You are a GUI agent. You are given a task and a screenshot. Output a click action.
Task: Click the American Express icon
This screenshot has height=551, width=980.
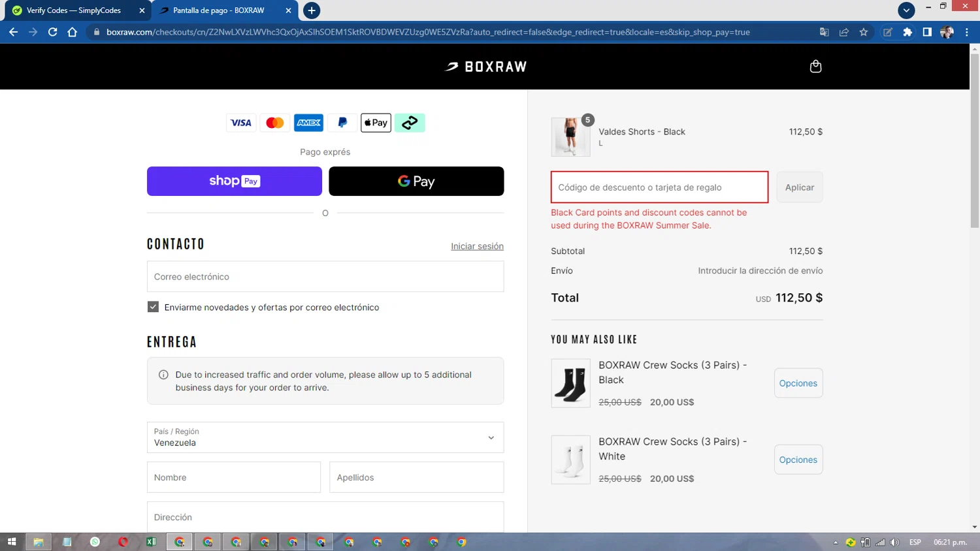pyautogui.click(x=308, y=123)
